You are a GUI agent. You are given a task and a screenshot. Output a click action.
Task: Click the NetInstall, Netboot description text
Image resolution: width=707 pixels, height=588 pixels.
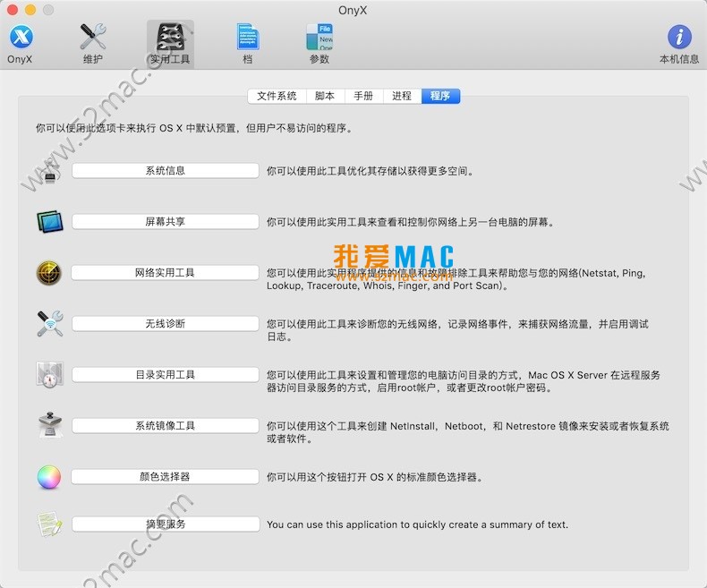(x=468, y=432)
